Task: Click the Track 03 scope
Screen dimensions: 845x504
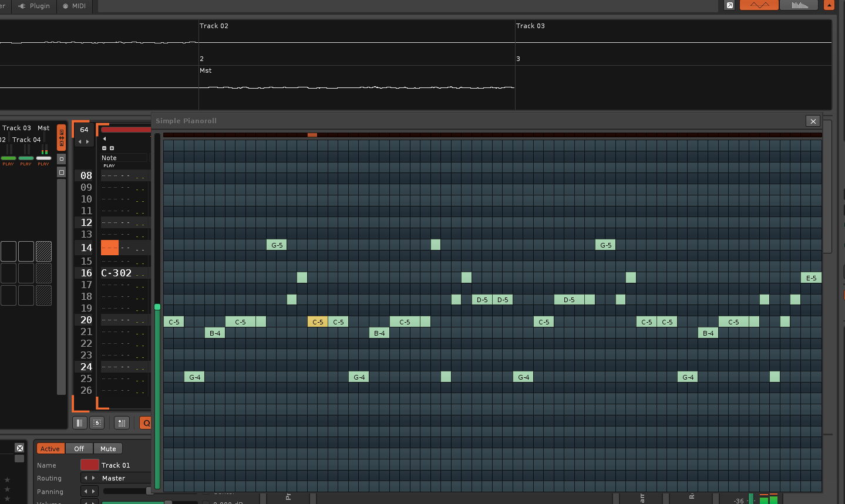Action: pyautogui.click(x=674, y=43)
